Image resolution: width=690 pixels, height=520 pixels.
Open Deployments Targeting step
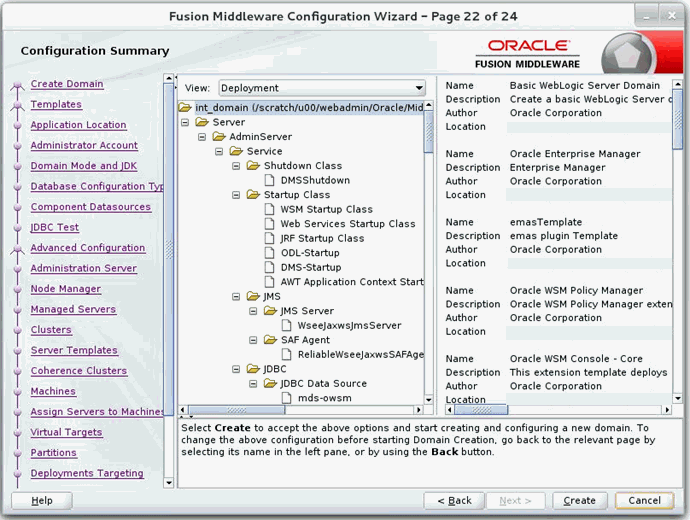(x=87, y=473)
